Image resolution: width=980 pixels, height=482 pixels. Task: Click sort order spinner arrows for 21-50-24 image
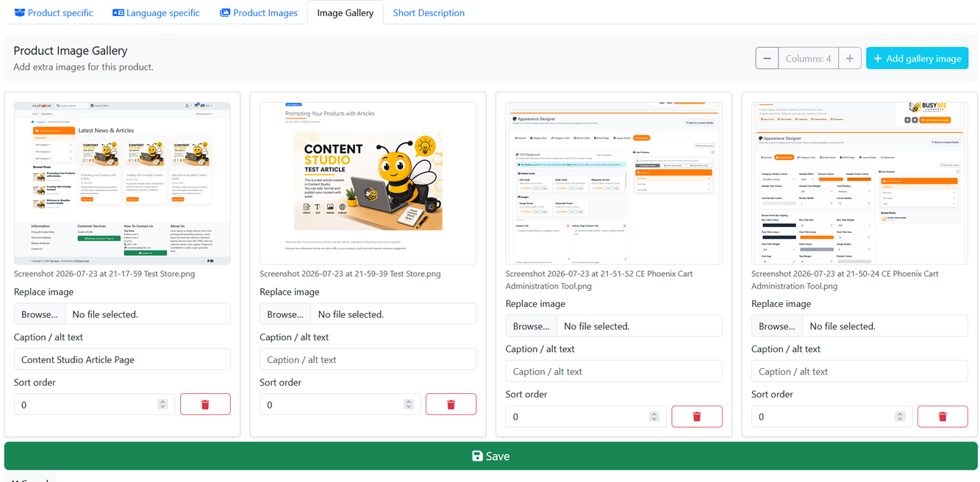(900, 416)
